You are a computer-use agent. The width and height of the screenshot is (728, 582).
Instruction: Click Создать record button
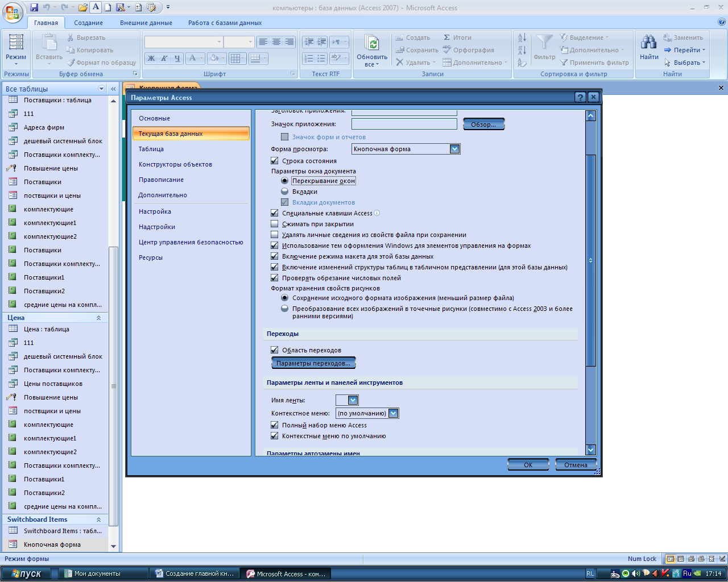pyautogui.click(x=413, y=38)
